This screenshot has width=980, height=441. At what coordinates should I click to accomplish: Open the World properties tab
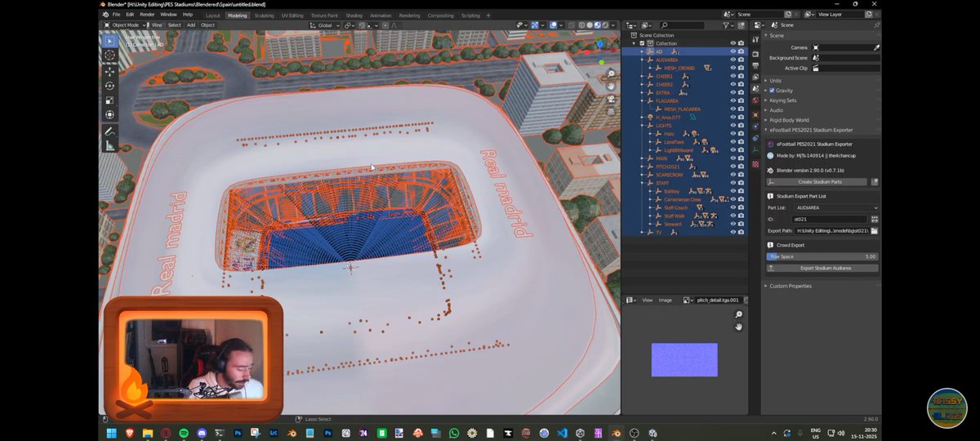pyautogui.click(x=755, y=101)
